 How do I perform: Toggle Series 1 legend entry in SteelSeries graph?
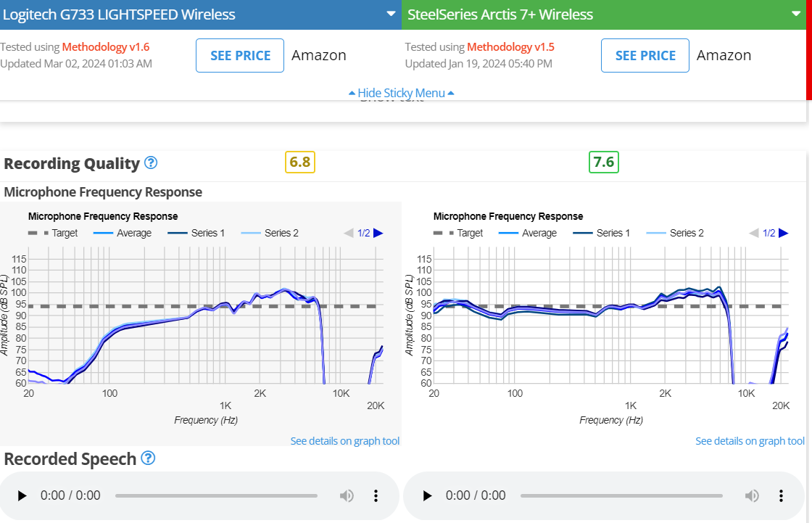[x=602, y=234]
